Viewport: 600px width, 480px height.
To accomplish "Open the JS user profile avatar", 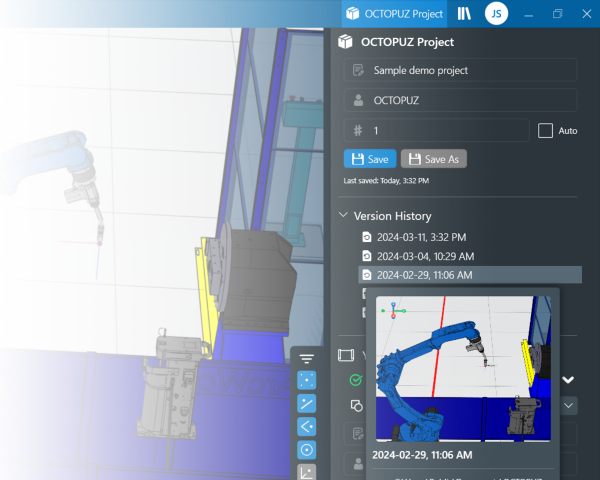I will (x=496, y=14).
